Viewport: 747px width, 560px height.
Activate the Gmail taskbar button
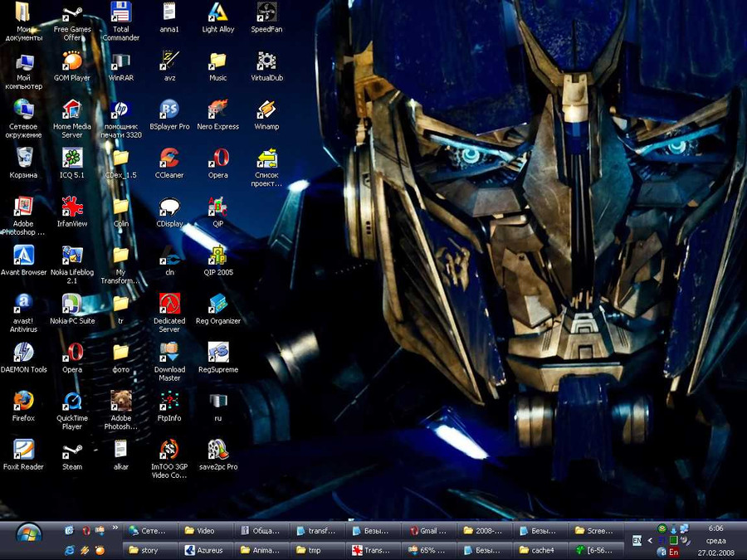click(429, 530)
